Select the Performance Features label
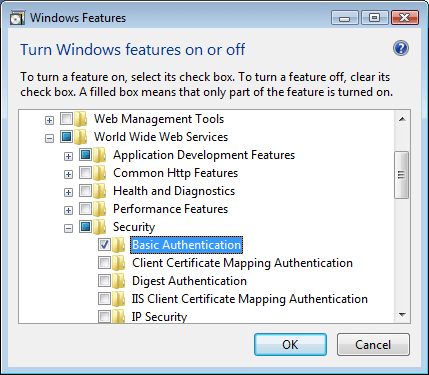Screen dimensions: 429x375 pos(170,209)
